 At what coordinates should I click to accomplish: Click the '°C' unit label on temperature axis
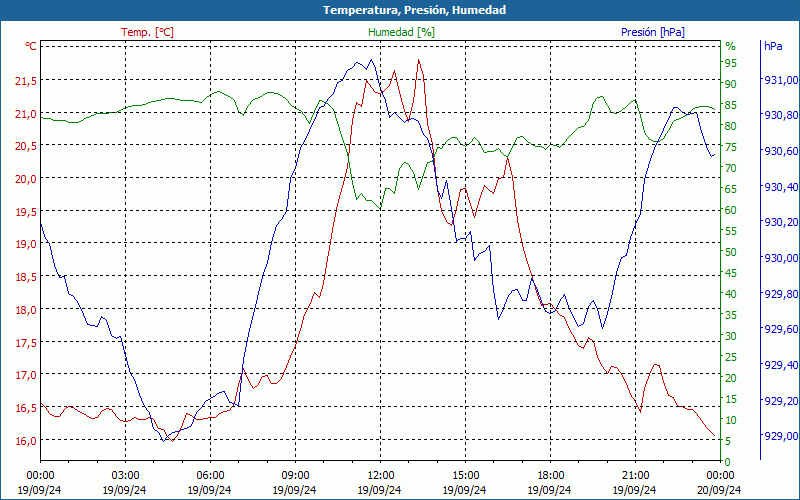[31, 46]
